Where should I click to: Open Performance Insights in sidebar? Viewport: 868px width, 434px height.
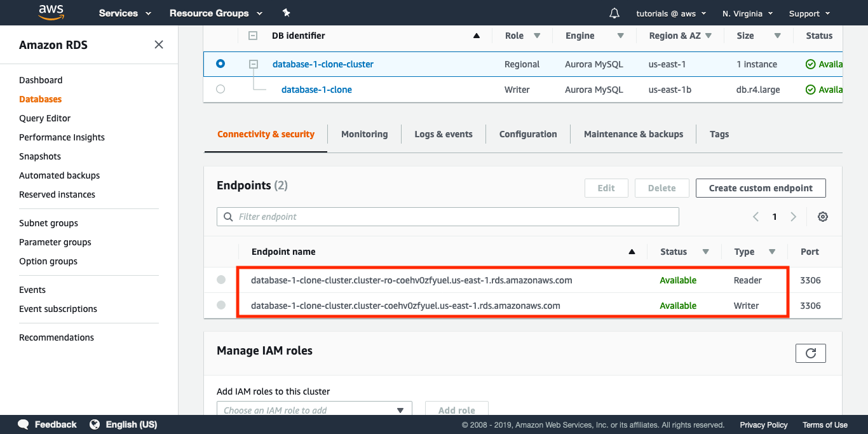(x=62, y=137)
